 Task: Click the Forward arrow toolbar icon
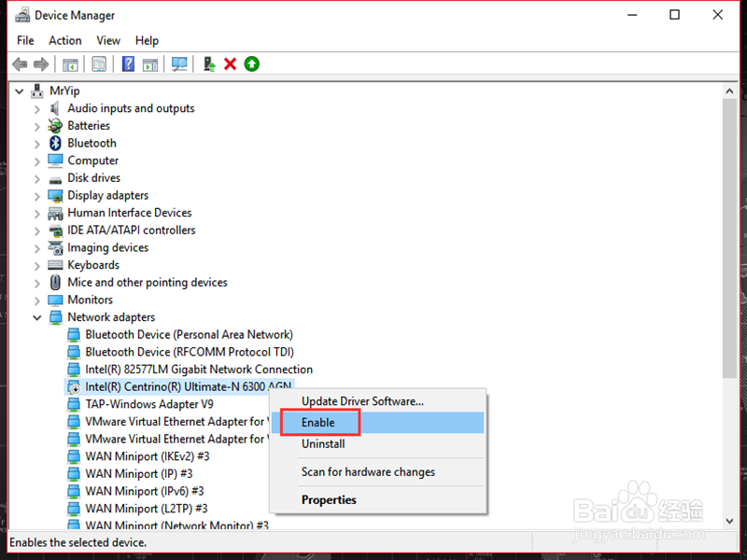[x=41, y=63]
